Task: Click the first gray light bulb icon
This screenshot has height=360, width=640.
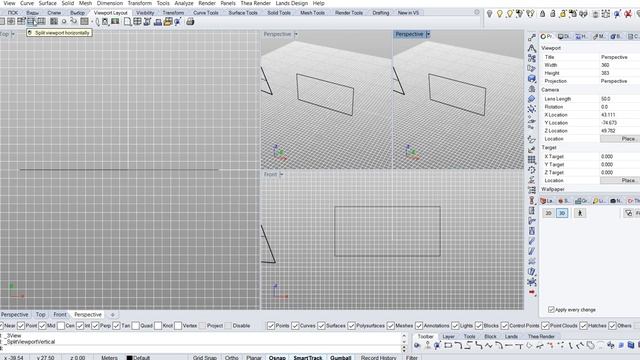Action: (489, 14)
